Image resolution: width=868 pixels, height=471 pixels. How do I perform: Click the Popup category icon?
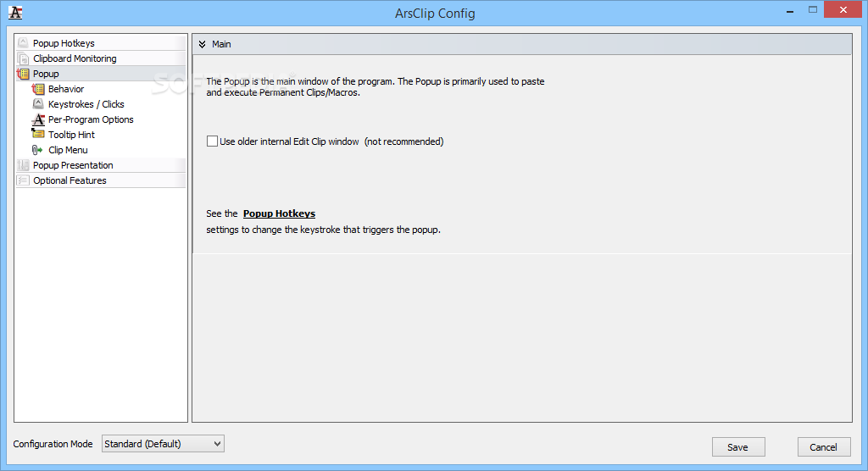point(23,74)
